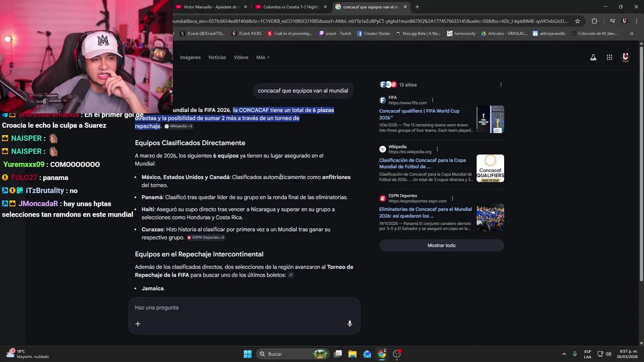Open jcrack - Twitch bookmark

pyautogui.click(x=335, y=34)
